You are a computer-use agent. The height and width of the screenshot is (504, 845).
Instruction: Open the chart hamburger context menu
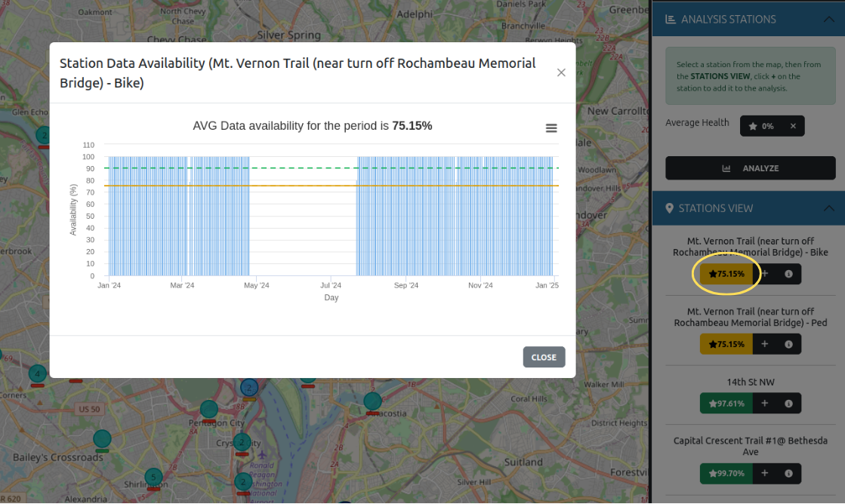(x=551, y=128)
